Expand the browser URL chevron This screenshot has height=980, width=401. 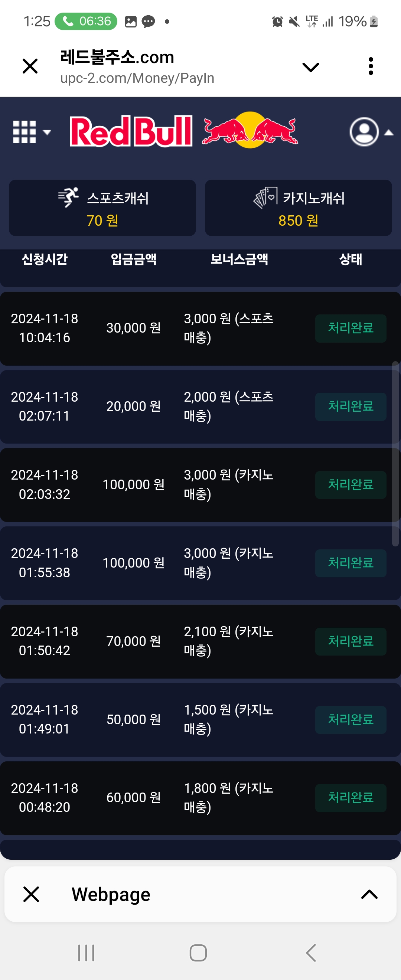pos(310,67)
